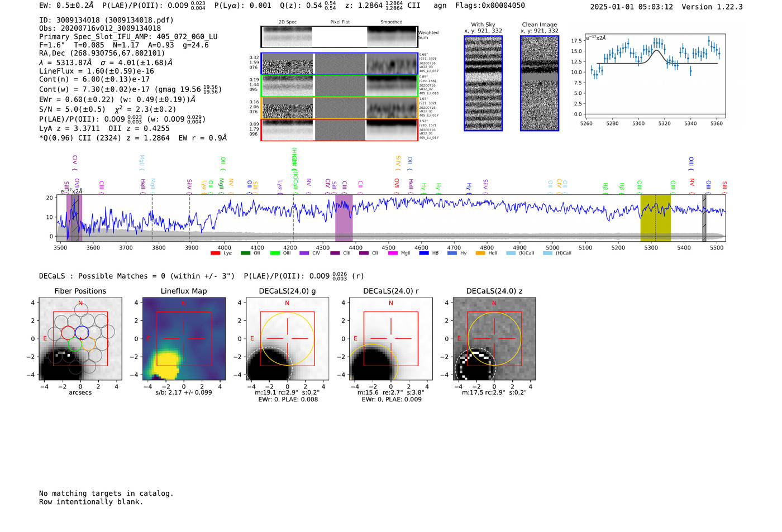
Task: Click the (H)CaII legend swatch
Action: 547,253
